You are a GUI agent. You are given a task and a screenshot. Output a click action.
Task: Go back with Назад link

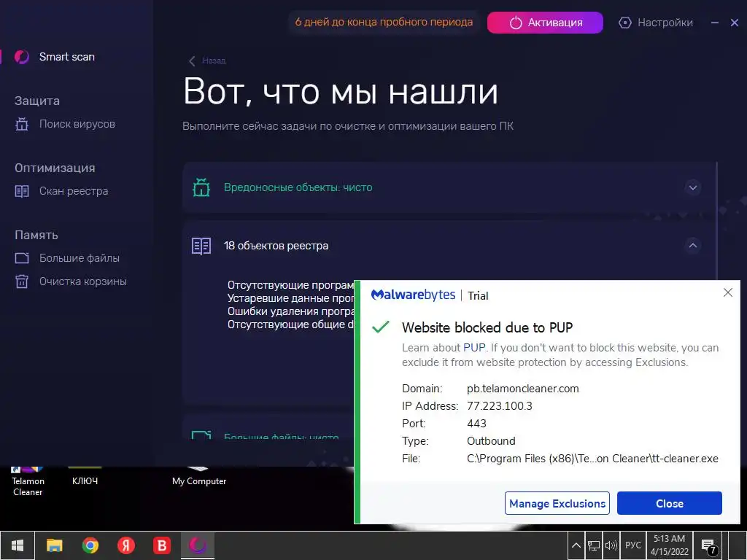coord(214,61)
